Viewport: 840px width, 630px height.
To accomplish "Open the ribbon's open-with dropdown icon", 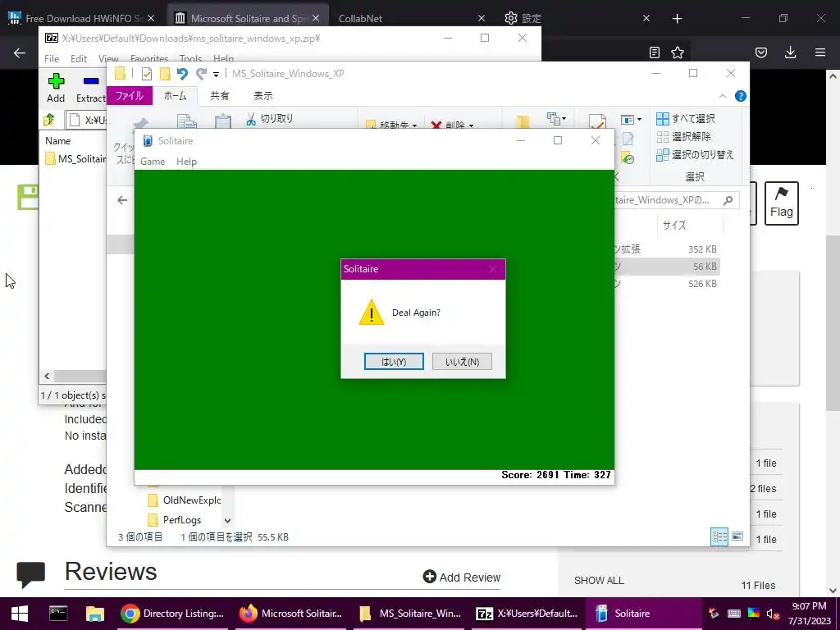I will click(631, 120).
